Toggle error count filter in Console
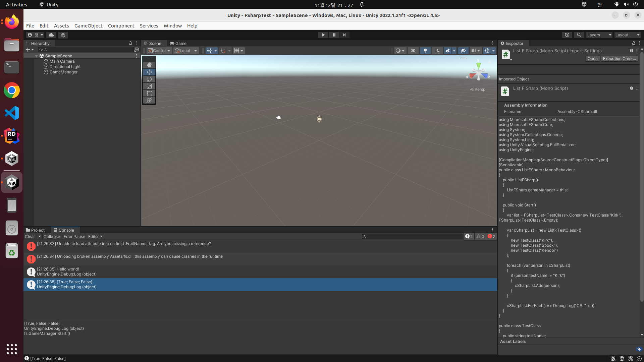The width and height of the screenshot is (644, 362). [491, 237]
